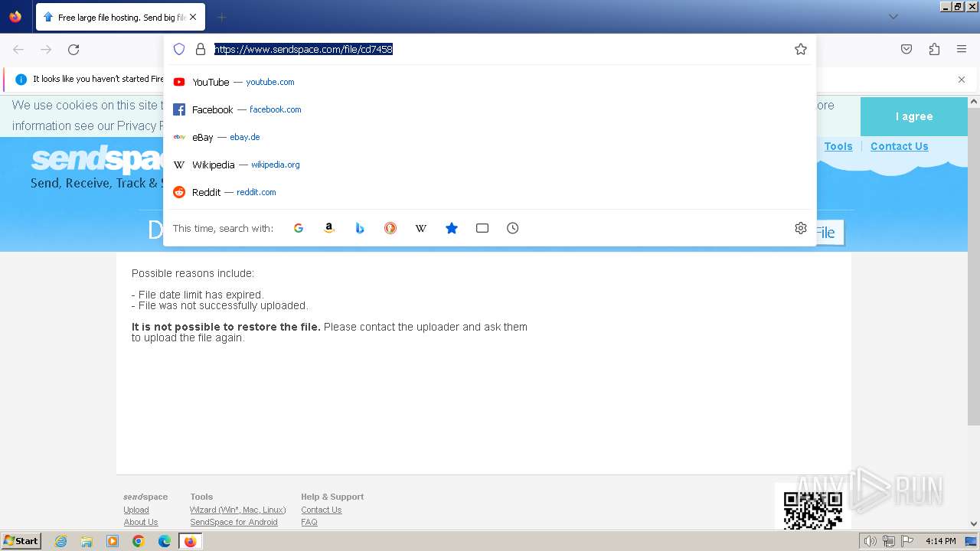Screen dimensions: 980x551
Task: Open search settings gear icon
Action: tap(801, 228)
